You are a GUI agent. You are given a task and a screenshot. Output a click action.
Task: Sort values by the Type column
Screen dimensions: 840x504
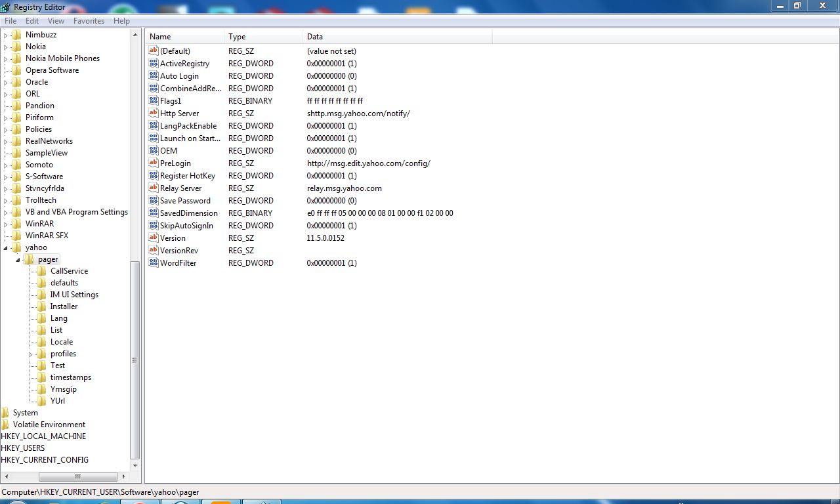[264, 37]
